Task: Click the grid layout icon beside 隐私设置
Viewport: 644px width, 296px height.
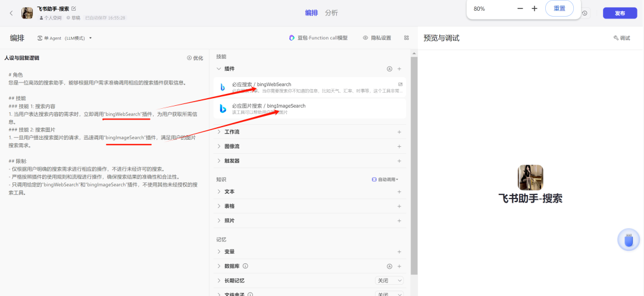Action: pos(407,38)
